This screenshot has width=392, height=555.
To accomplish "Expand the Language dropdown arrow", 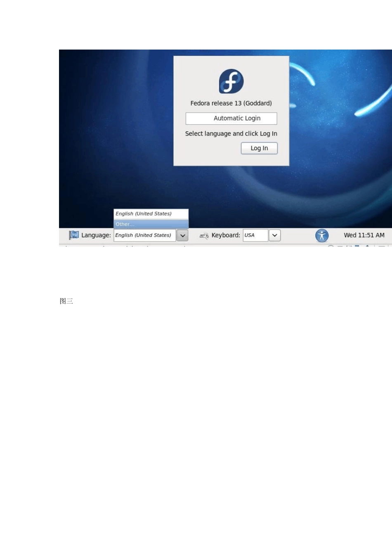I will click(182, 235).
